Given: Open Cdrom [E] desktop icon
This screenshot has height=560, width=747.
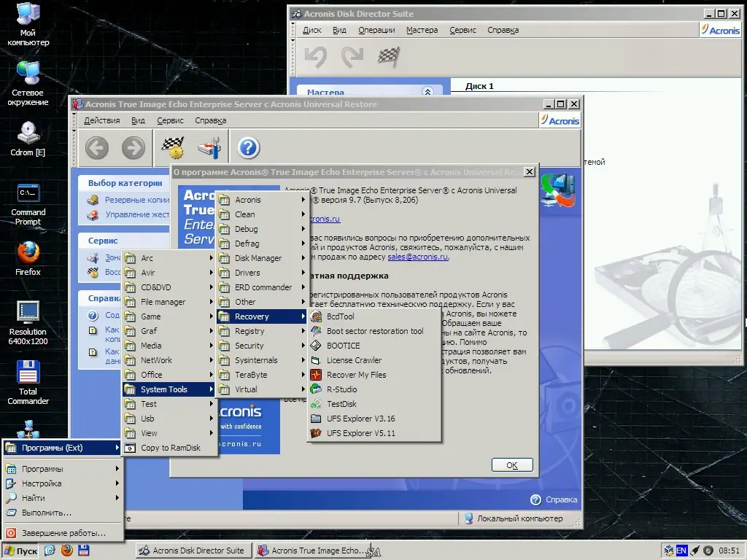Looking at the screenshot, I should [x=28, y=139].
